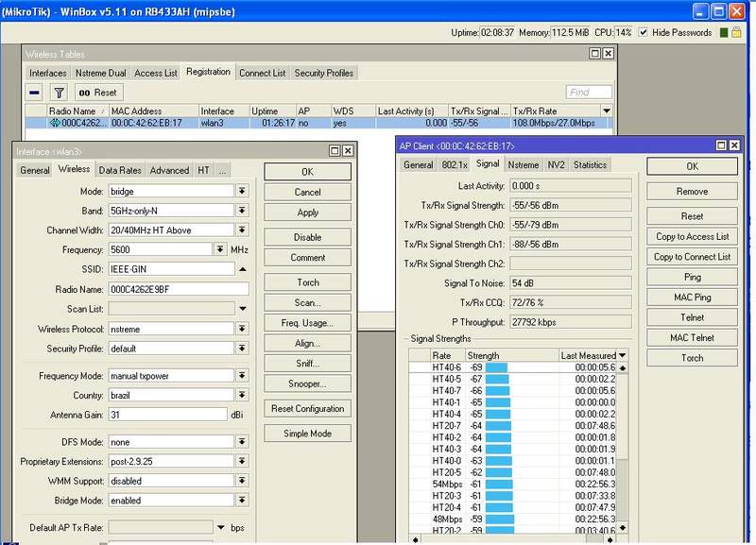The width and height of the screenshot is (756, 545).
Task: Click Torch in the AP Client window
Action: coord(692,358)
